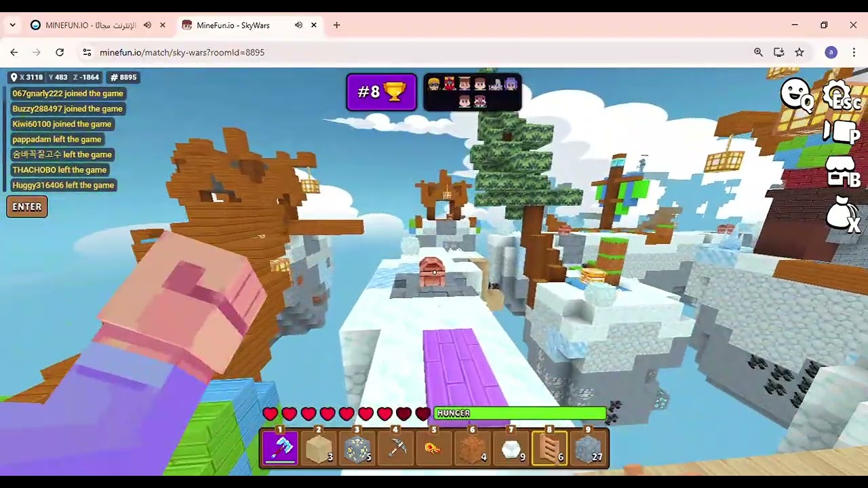Select the sand block in slot 2
Viewport: 868px width, 488px height.
tap(319, 448)
